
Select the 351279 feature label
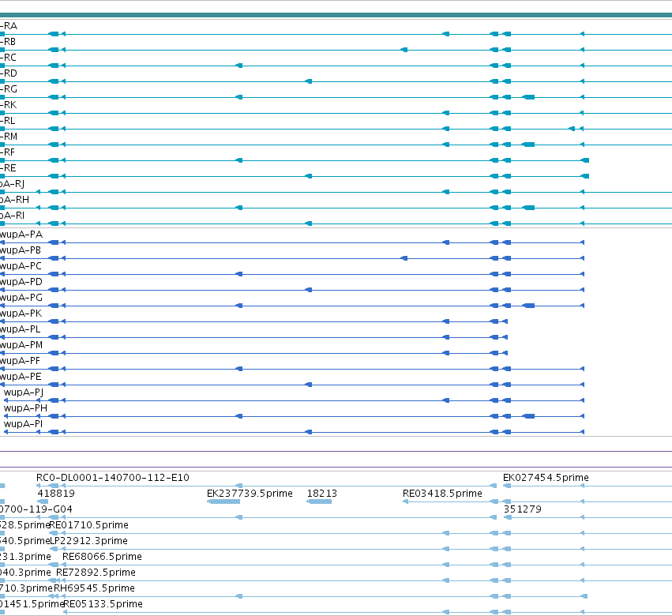click(x=523, y=509)
